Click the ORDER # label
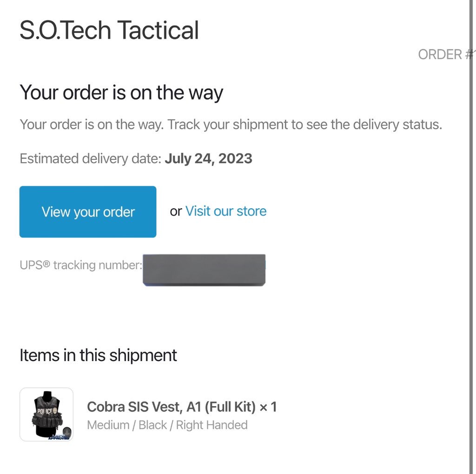 tap(445, 55)
